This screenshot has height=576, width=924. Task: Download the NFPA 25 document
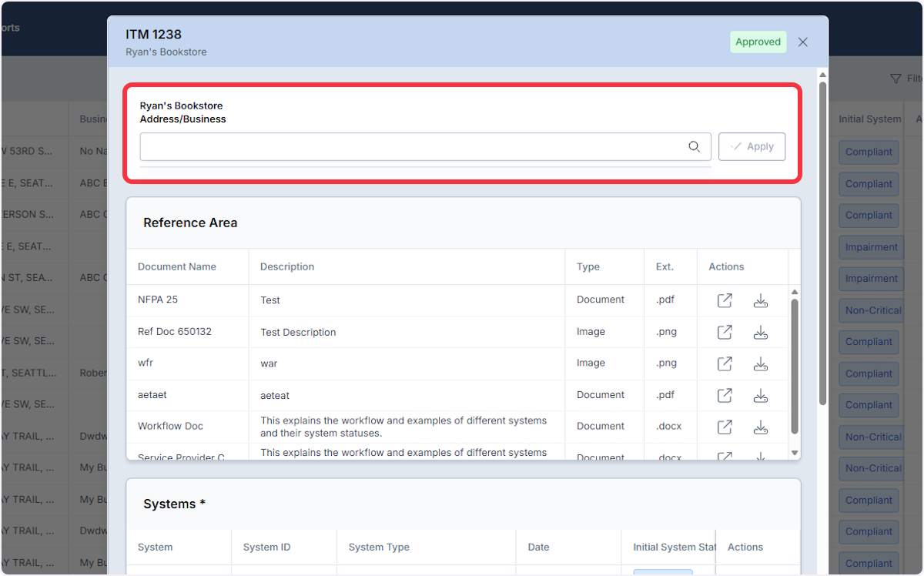tap(761, 300)
